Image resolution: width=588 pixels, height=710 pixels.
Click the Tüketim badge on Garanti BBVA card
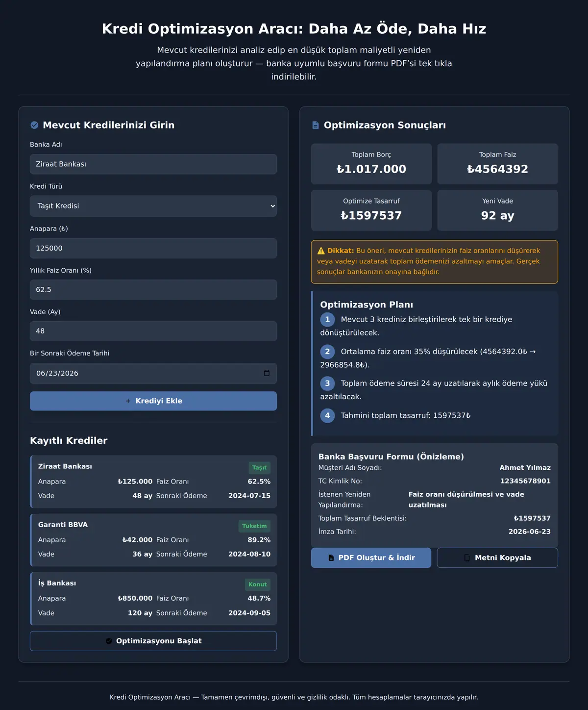point(254,526)
